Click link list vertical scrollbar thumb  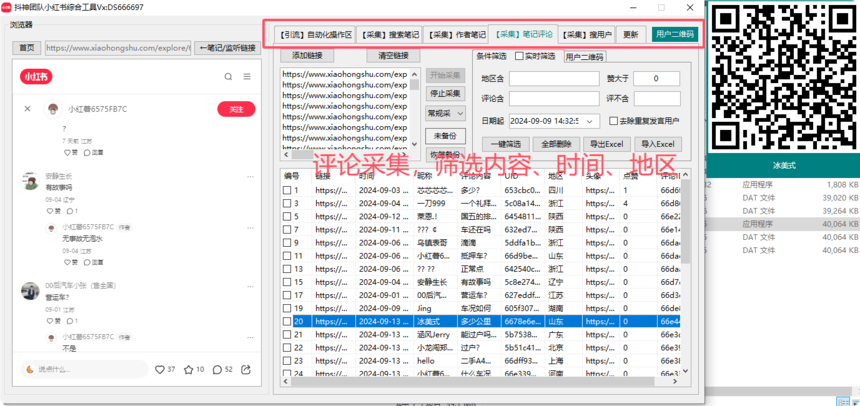[414, 84]
